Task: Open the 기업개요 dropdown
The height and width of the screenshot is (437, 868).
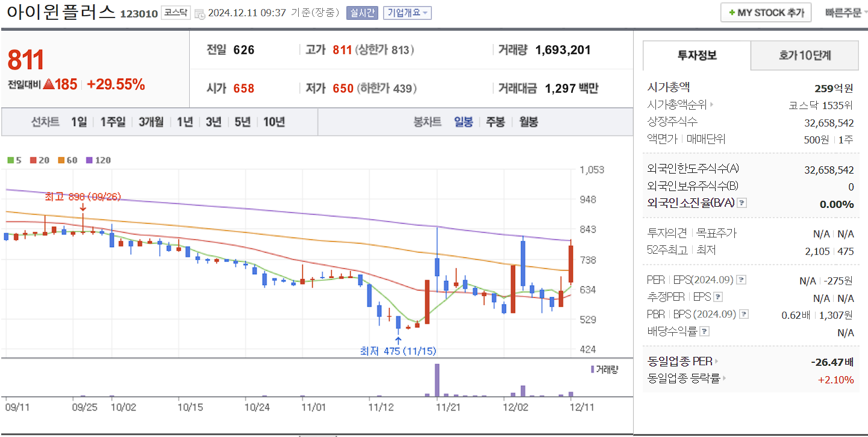Action: coord(407,13)
